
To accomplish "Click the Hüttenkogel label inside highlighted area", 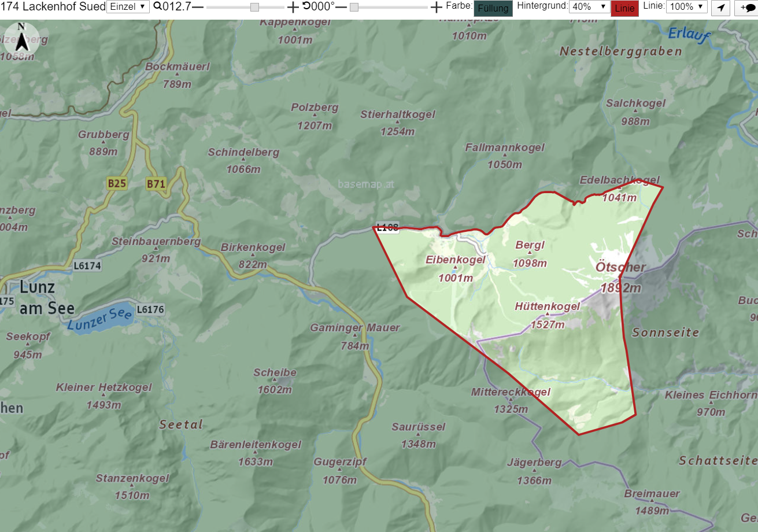I will coord(547,306).
